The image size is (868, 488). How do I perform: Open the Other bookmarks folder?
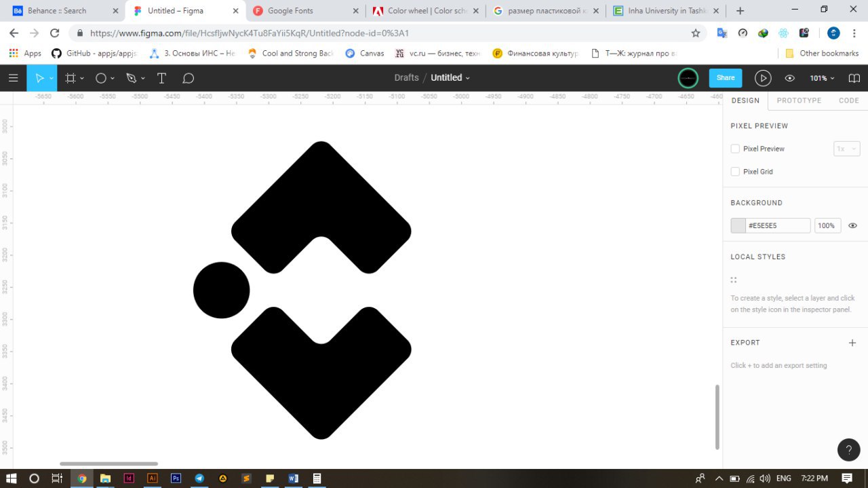tap(822, 53)
